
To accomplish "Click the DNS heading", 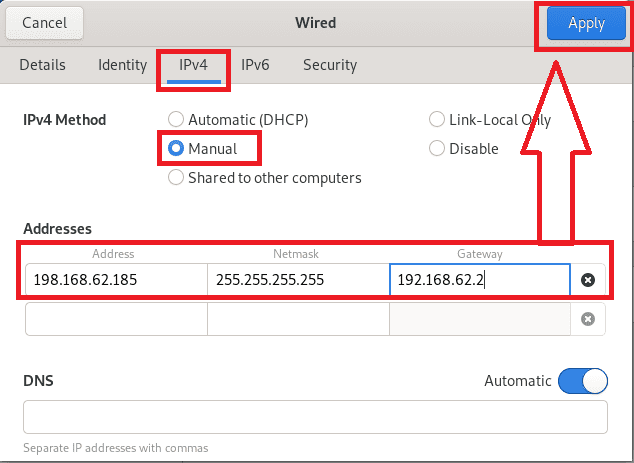I will coord(38,381).
